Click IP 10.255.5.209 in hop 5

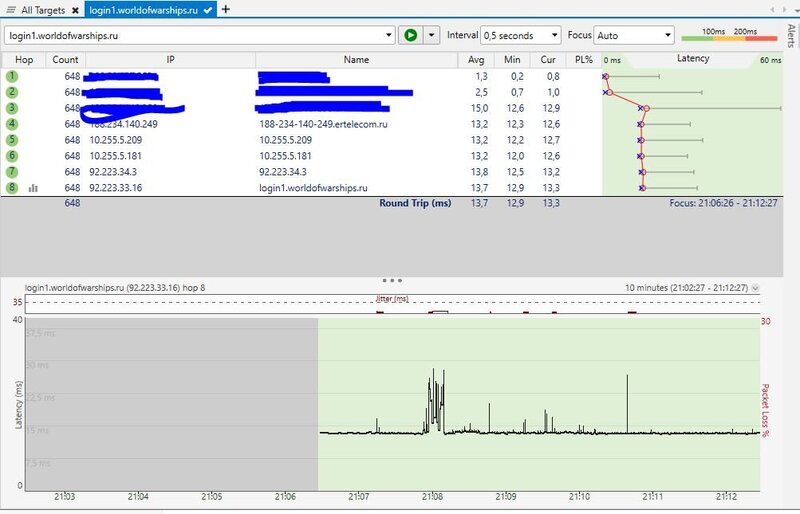click(x=116, y=140)
